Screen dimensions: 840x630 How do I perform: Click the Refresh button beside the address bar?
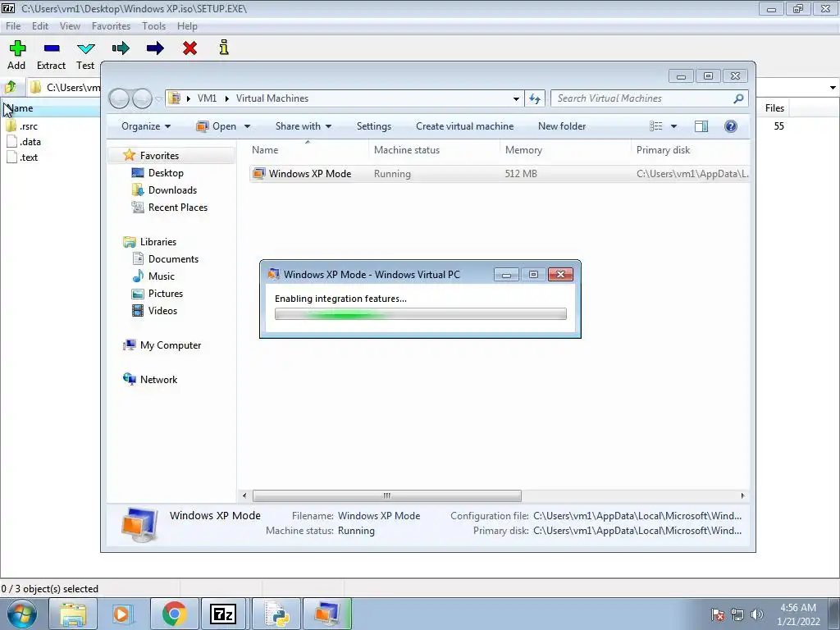click(x=535, y=98)
